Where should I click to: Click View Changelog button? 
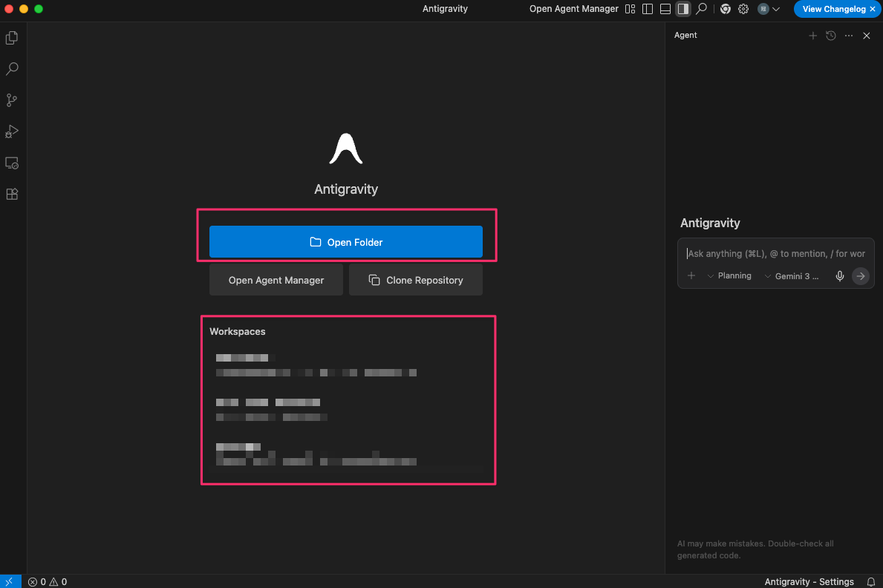click(x=833, y=9)
